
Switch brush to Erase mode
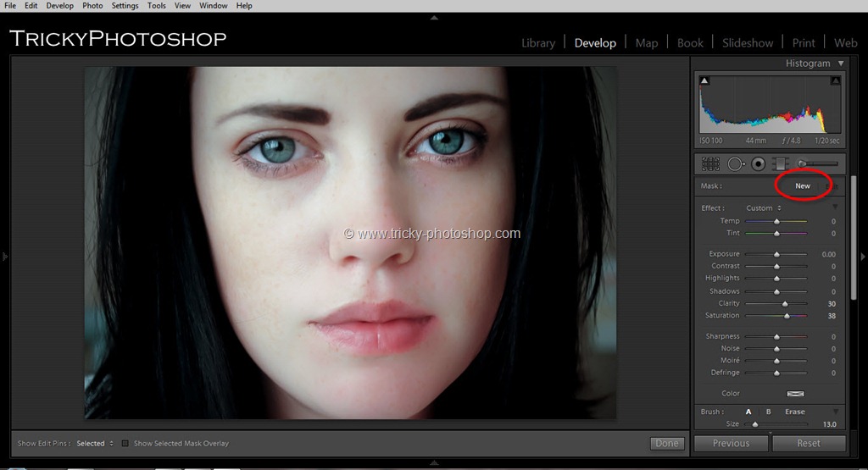coord(794,412)
